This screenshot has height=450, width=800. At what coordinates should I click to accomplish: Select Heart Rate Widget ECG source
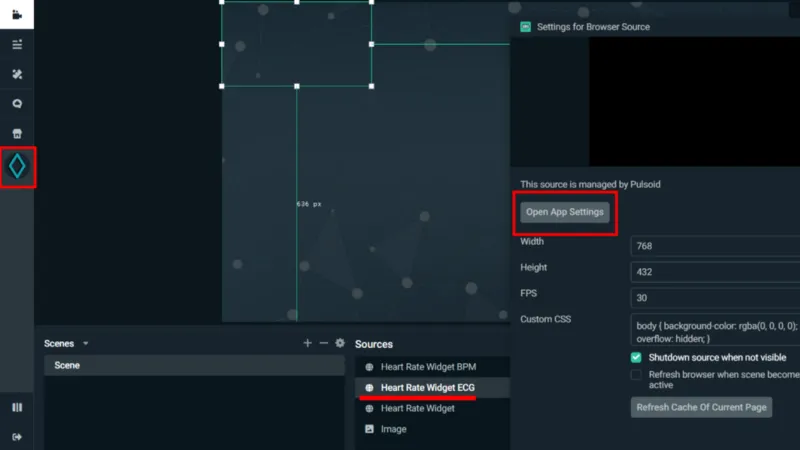tap(433, 388)
